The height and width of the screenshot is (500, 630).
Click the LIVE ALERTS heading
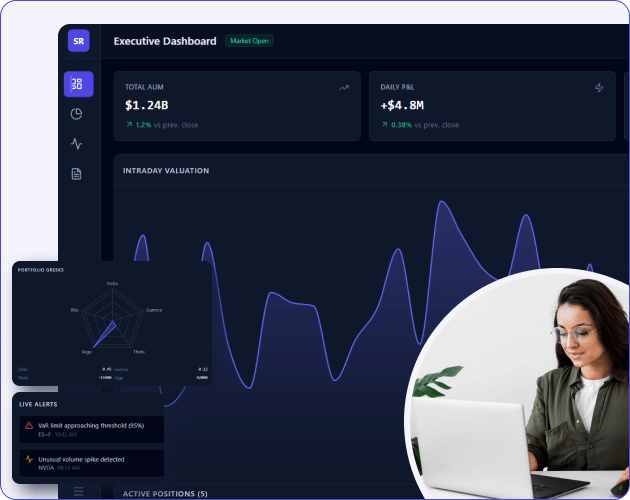pyautogui.click(x=38, y=404)
